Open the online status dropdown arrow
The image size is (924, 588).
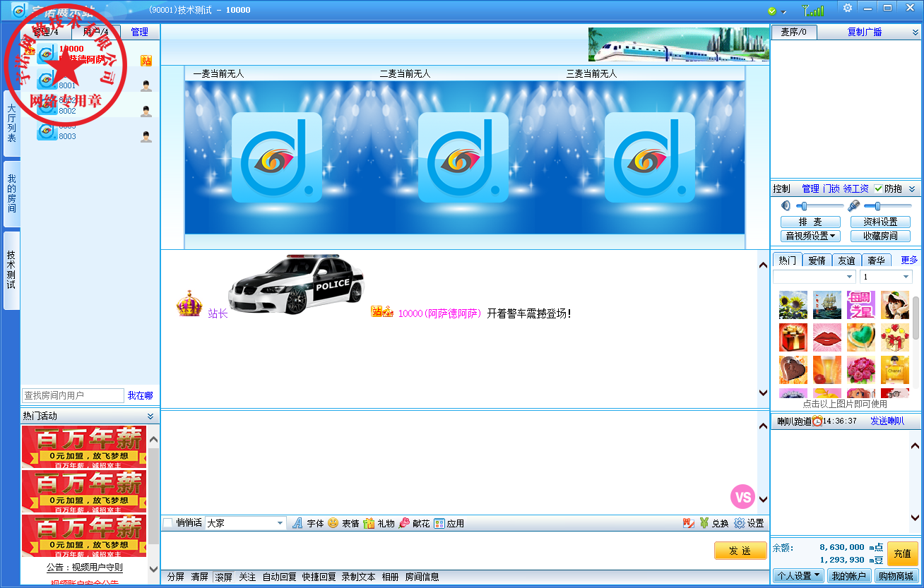784,12
